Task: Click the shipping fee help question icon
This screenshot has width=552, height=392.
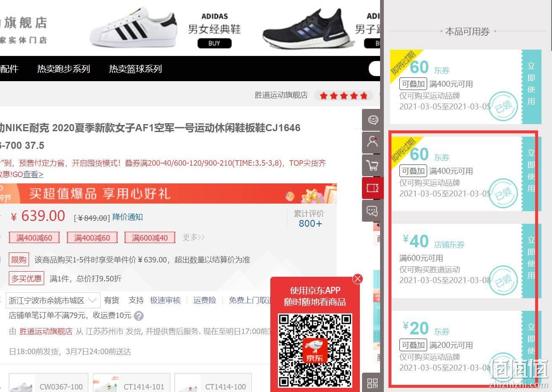Action: click(139, 316)
